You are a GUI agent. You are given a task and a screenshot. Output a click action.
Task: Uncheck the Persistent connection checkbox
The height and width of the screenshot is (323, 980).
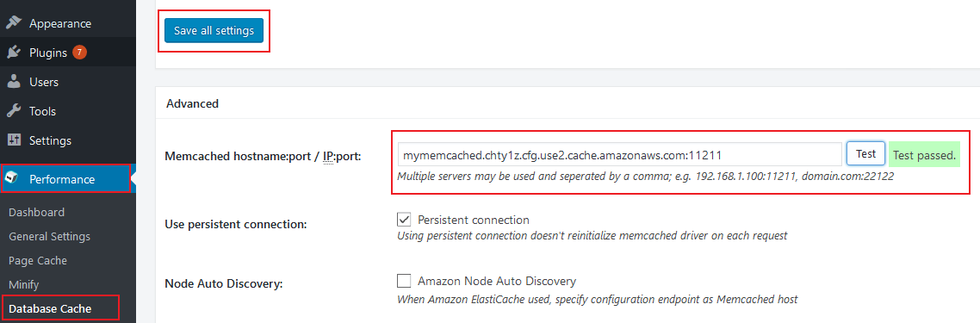[x=405, y=220]
